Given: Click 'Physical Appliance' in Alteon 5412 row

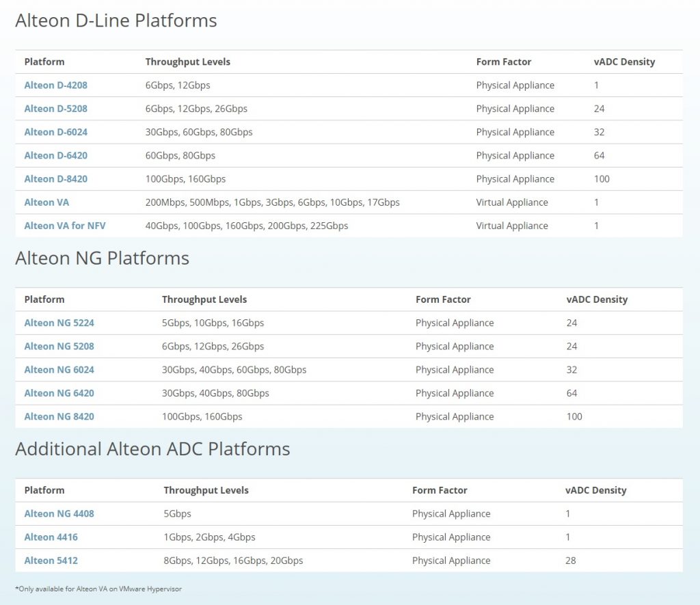Looking at the screenshot, I should pos(451,561).
